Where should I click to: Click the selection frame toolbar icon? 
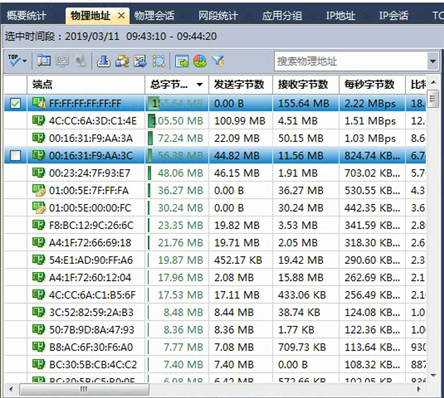159,61
